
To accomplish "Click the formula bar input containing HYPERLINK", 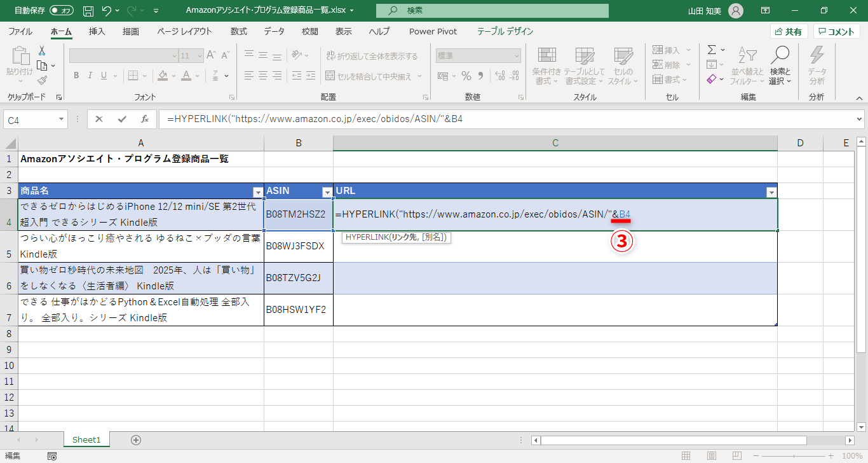I will (x=506, y=119).
